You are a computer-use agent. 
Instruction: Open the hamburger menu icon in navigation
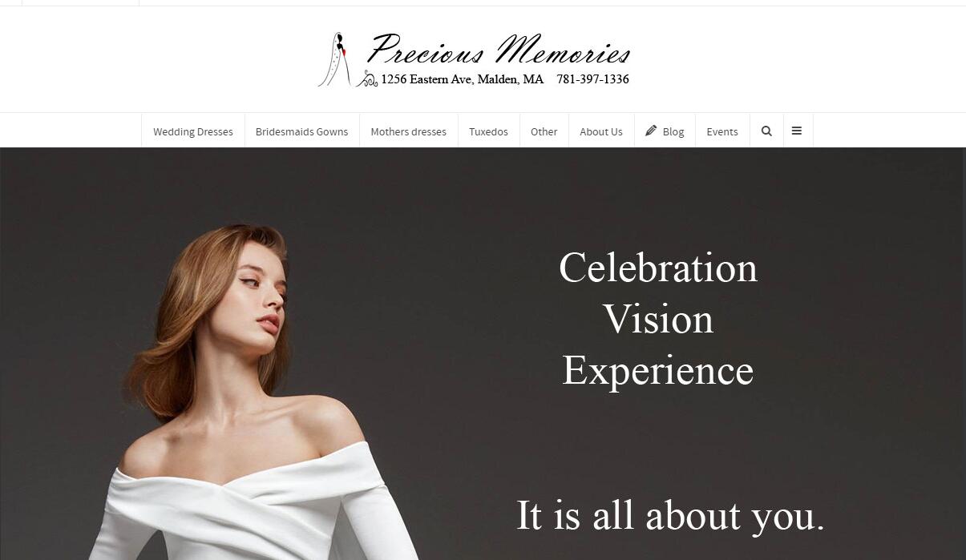(797, 131)
